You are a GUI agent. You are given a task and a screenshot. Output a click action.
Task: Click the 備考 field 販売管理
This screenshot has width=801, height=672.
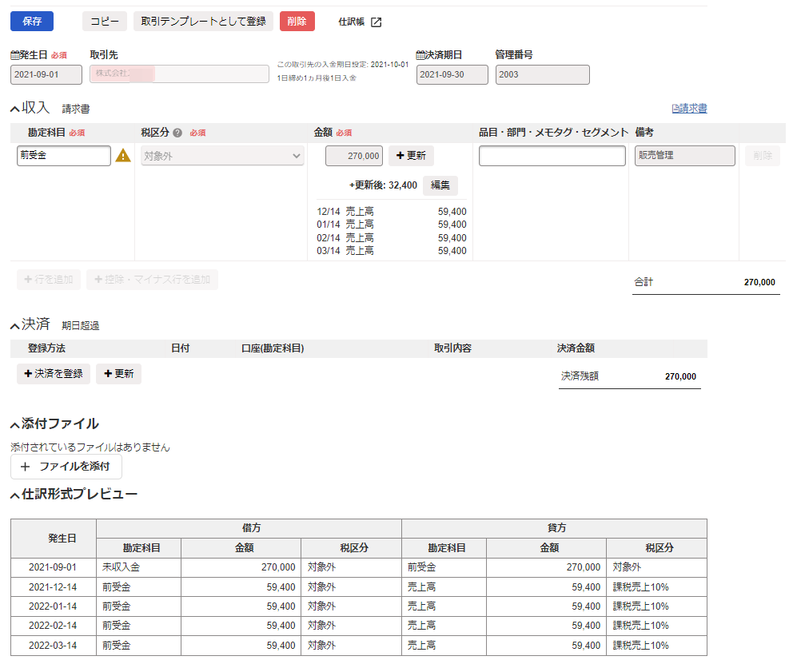coord(685,156)
